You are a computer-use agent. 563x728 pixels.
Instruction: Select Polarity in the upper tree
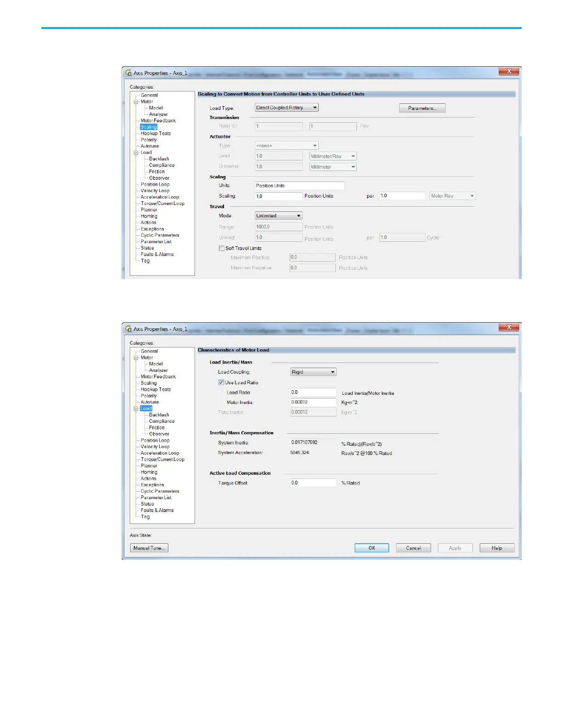click(149, 140)
